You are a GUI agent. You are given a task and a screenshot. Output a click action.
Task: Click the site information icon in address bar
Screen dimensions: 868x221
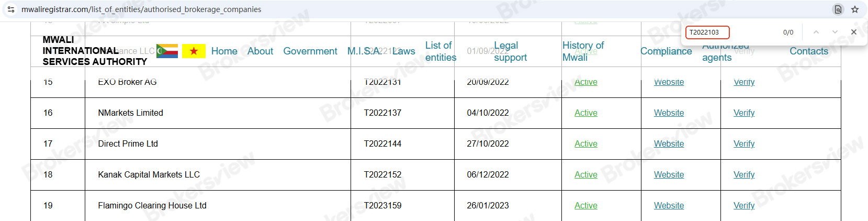[x=11, y=9]
